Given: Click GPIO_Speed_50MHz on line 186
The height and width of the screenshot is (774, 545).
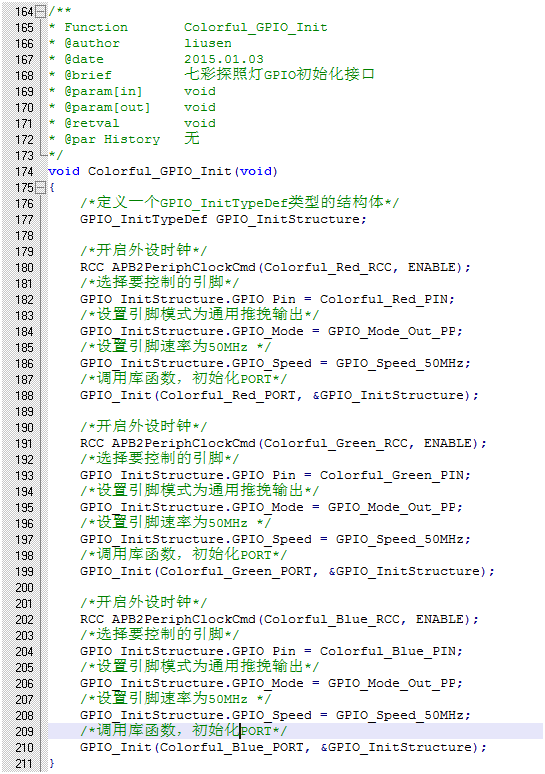Looking at the screenshot, I should (x=401, y=363).
